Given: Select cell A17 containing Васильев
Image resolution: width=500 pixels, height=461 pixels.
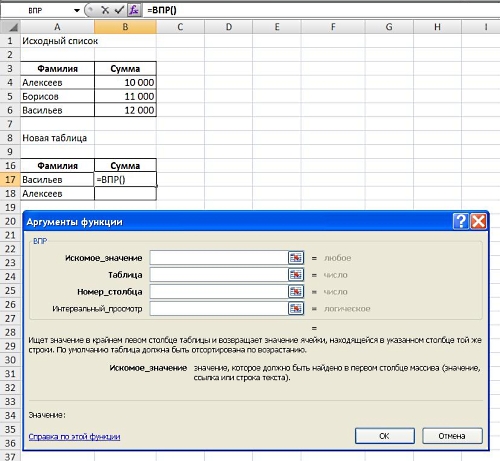Looking at the screenshot, I should (57, 180).
